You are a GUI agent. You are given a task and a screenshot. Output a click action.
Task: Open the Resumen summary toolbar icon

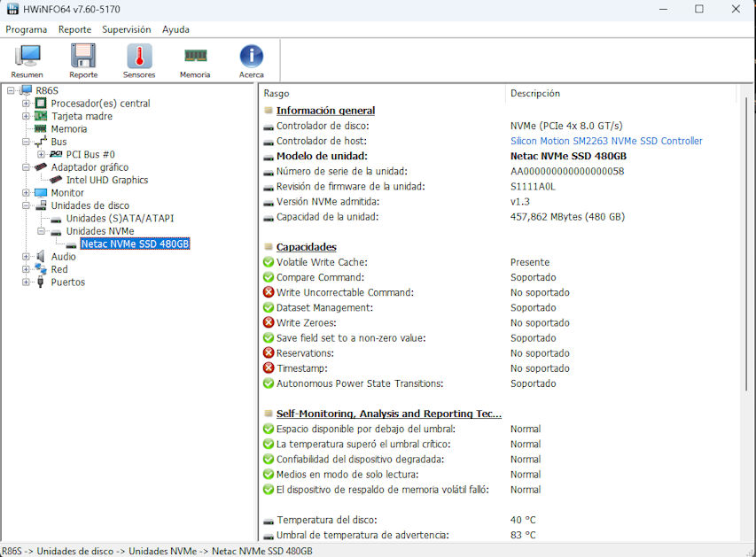click(27, 56)
